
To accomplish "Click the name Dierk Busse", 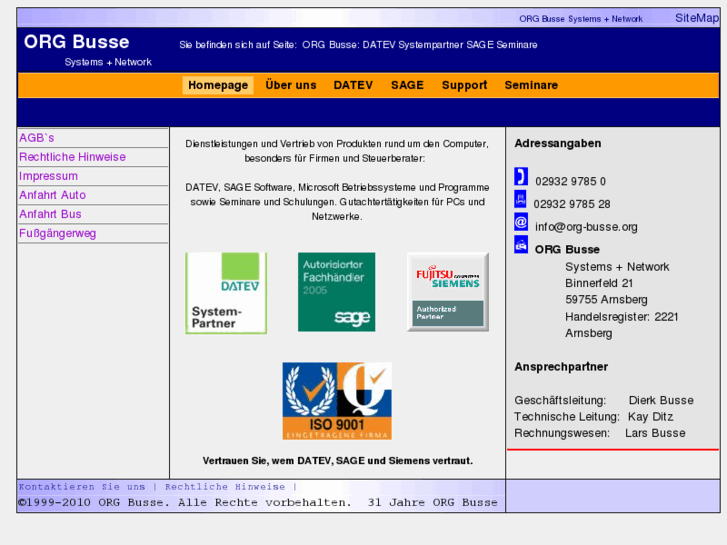I will tap(661, 400).
